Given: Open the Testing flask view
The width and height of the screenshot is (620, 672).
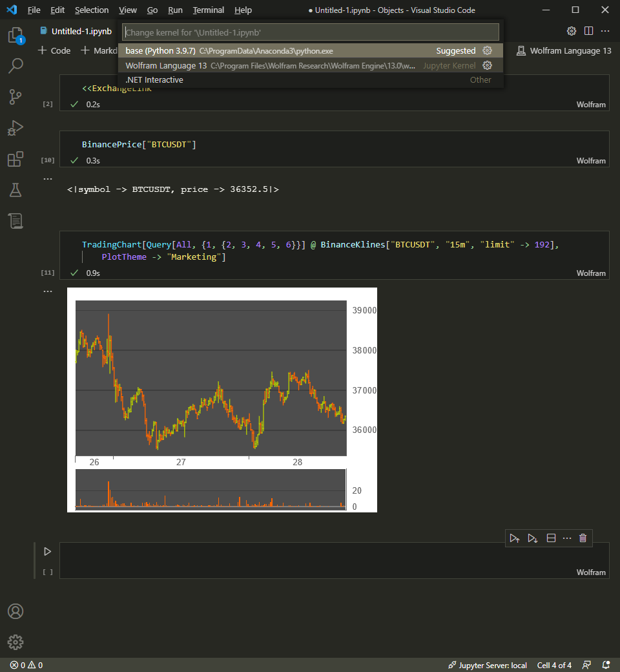Looking at the screenshot, I should point(16,190).
